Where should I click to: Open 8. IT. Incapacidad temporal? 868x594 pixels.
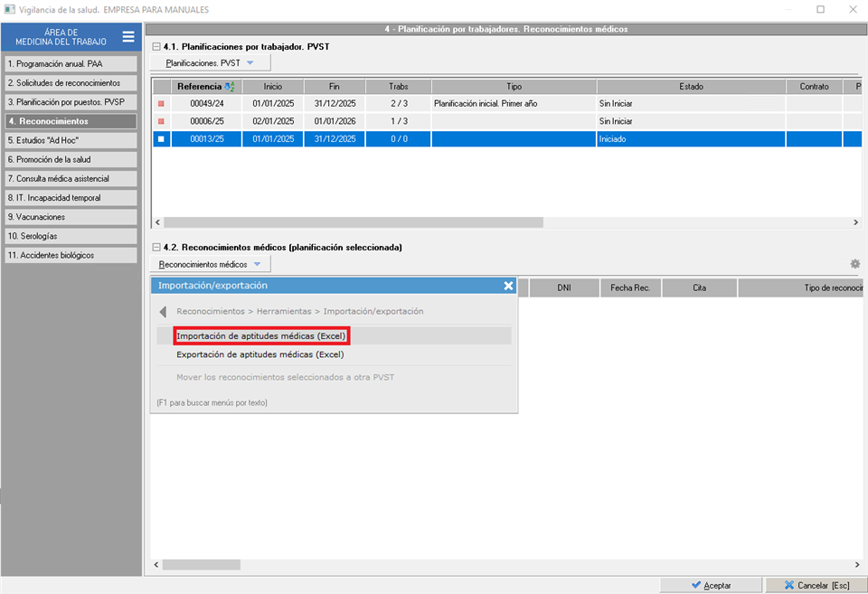pos(71,198)
